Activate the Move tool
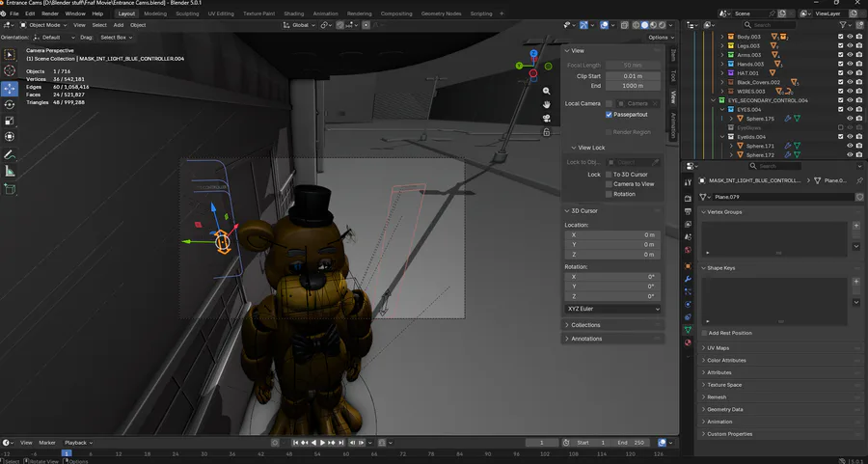Screen dimensions: 868x464 click(x=10, y=89)
